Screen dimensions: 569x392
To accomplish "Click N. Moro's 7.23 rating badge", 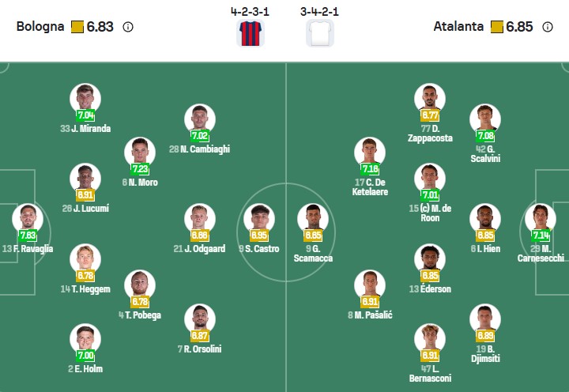I will tap(140, 169).
